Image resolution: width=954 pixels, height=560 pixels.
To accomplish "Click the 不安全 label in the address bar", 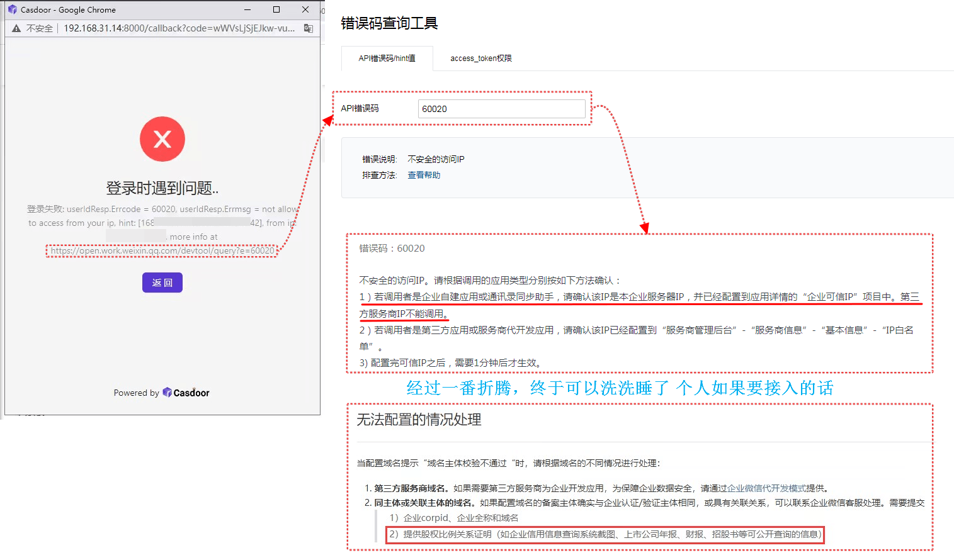I will (x=40, y=28).
